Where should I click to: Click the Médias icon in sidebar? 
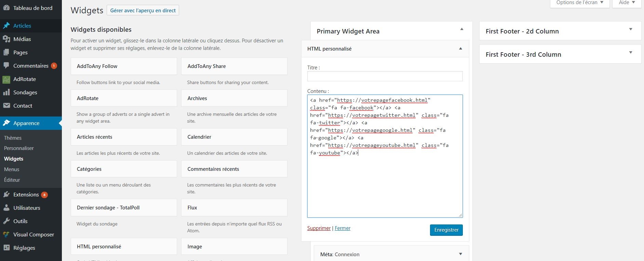point(6,39)
